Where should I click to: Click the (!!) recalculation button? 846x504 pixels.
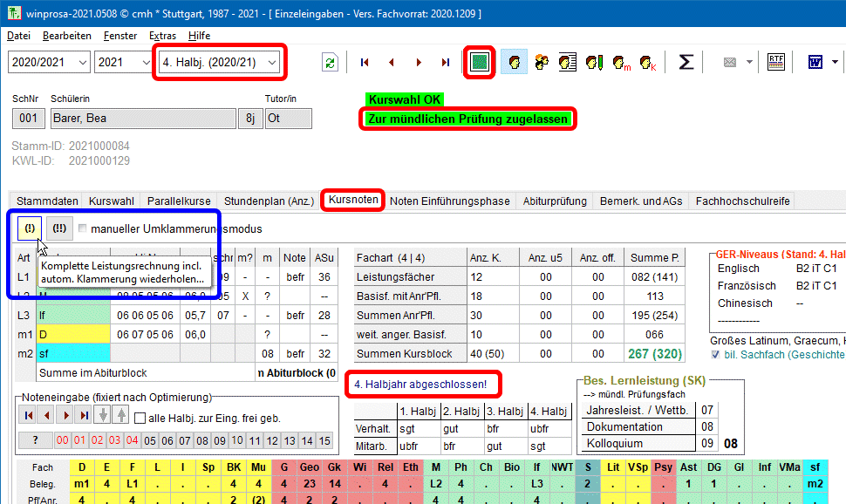tap(59, 228)
